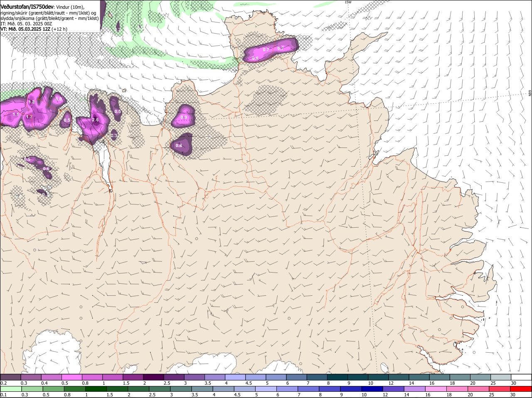The image size is (532, 398).
Task: Pick the snow legend swatch between 3 and 3.5
Action: [194, 377]
